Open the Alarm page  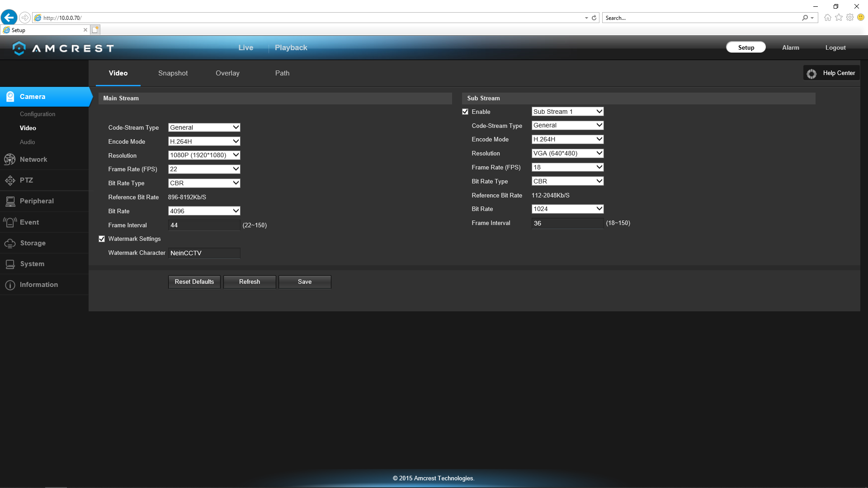(791, 47)
